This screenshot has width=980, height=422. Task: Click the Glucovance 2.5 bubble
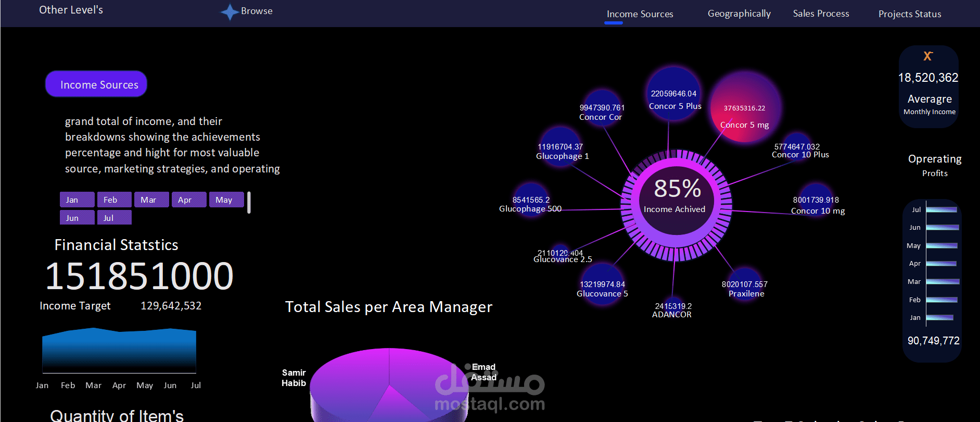point(560,253)
